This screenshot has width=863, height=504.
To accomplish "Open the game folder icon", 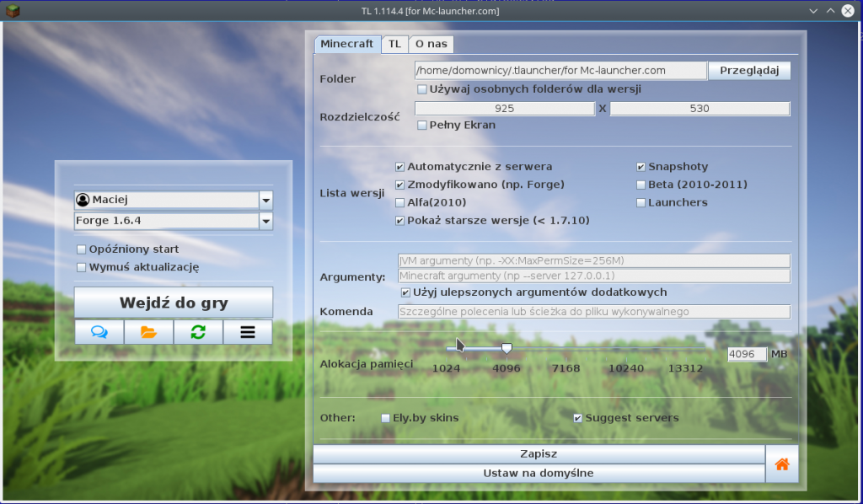I will (148, 332).
